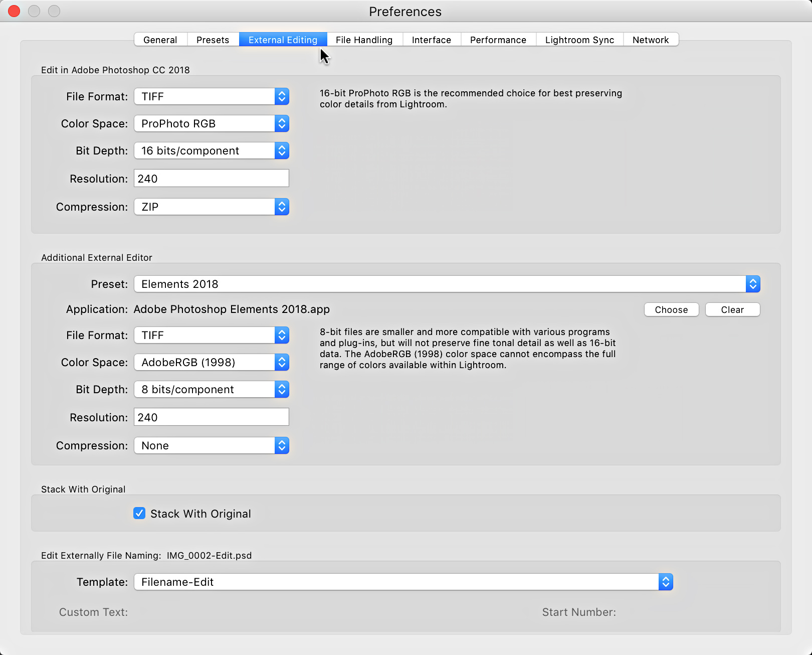Click the 'Additional External Editor' section heading

click(x=97, y=257)
